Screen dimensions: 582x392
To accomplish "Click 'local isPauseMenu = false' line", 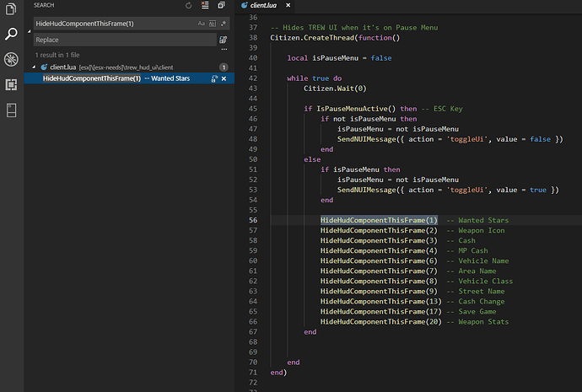I will [339, 58].
